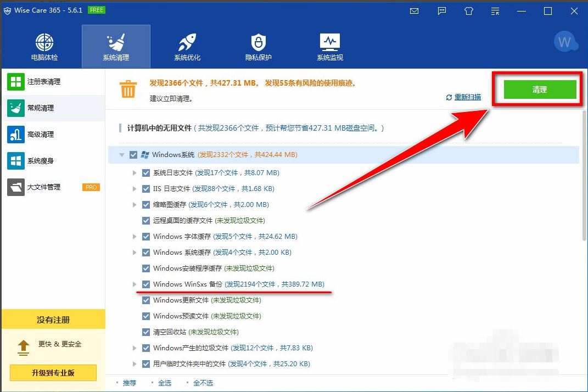Expand the 系统日志文件 item arrow

pos(135,173)
